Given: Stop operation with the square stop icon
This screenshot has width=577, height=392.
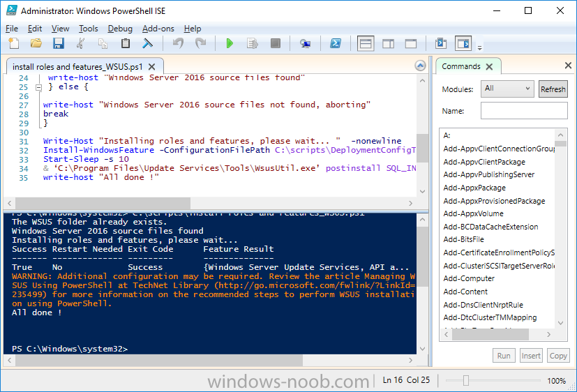Looking at the screenshot, I should tap(276, 43).
